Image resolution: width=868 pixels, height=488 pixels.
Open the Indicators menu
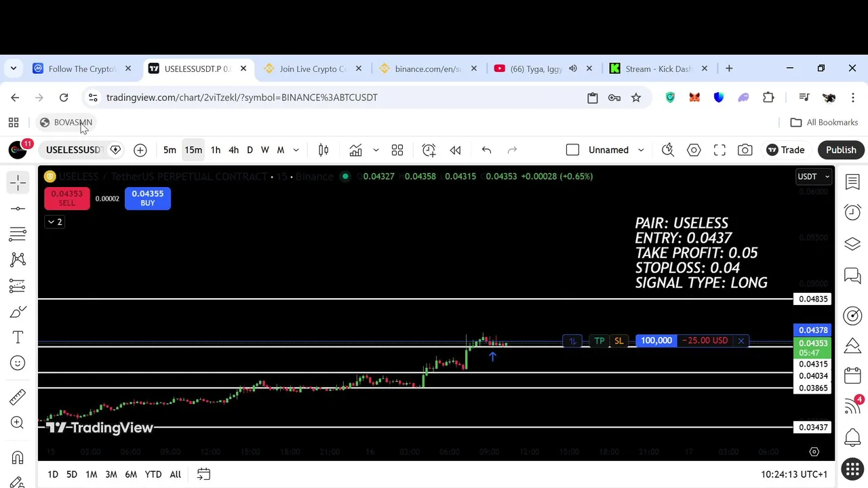(355, 150)
